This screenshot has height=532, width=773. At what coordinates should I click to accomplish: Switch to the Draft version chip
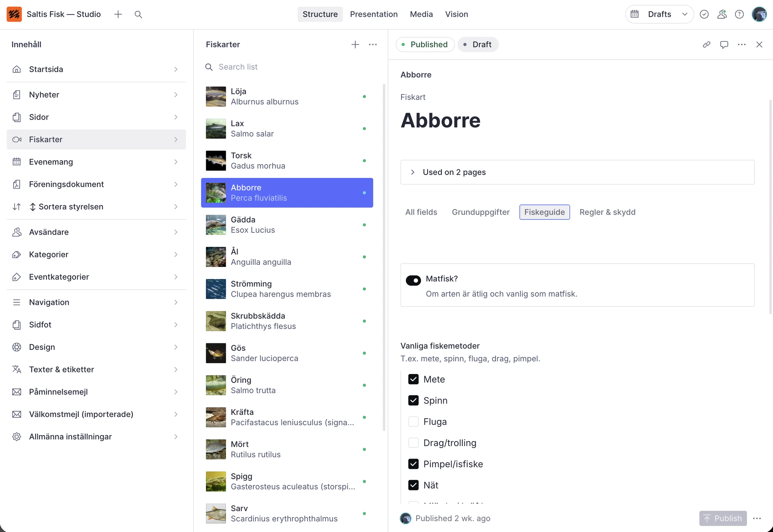[478, 44]
